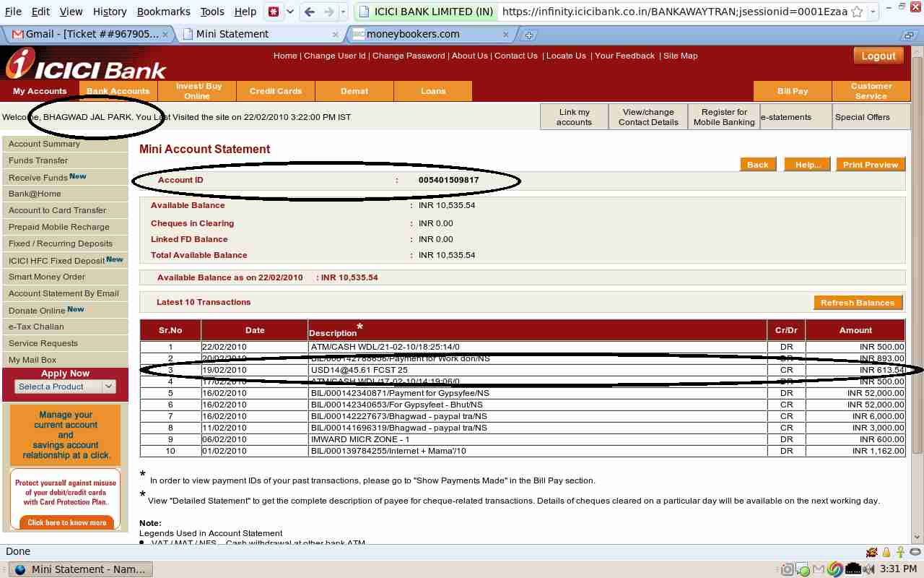Click the volume speaker tray icon
924x578 pixels.
[x=869, y=569]
